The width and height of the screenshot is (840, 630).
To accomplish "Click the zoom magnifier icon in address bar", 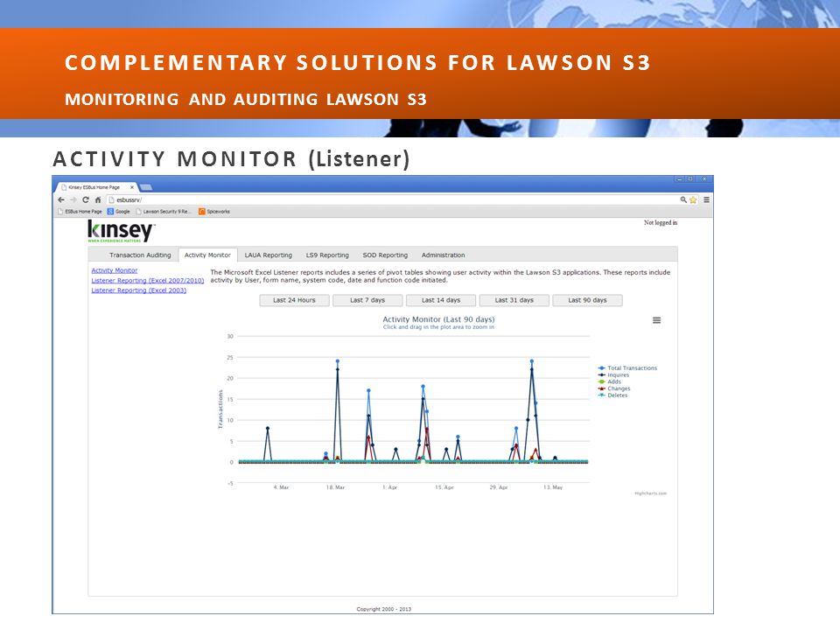I will coord(683,199).
